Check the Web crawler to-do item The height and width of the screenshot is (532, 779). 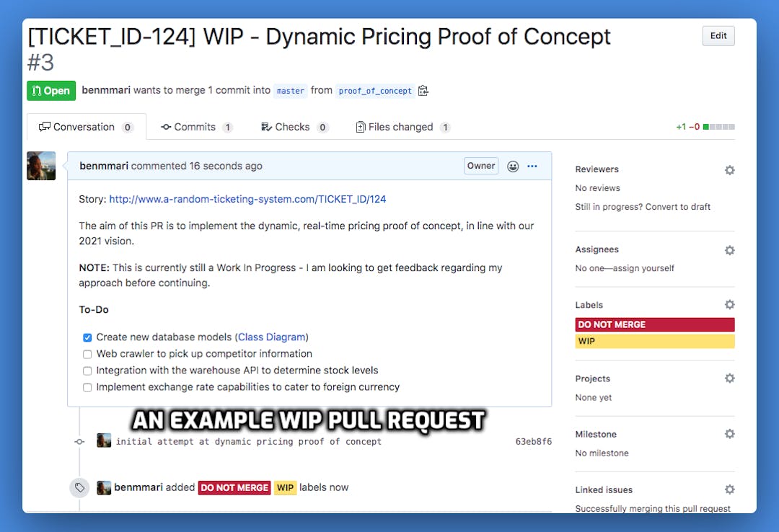tap(87, 353)
